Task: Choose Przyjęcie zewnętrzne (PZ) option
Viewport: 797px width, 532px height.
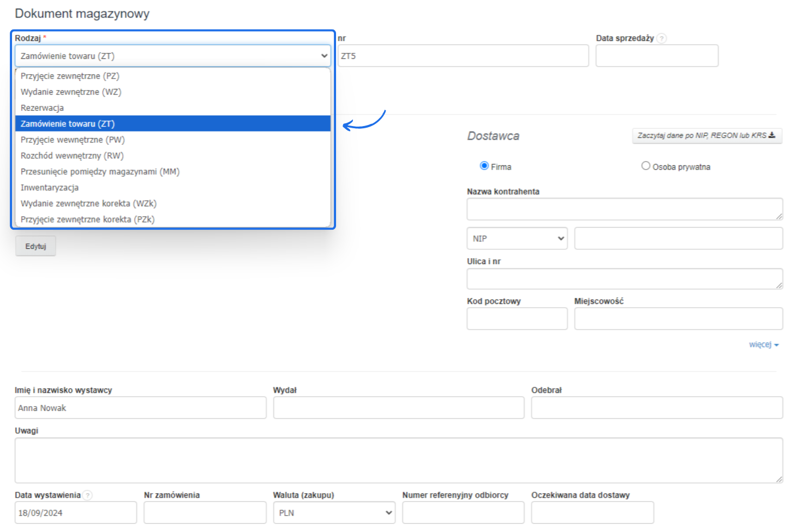Action: (70, 76)
